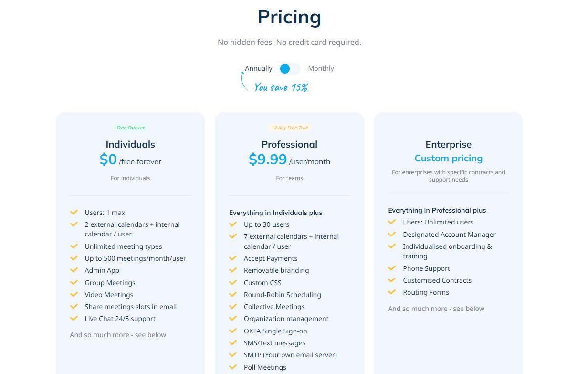The height and width of the screenshot is (374, 588).
Task: Select the Annually label
Action: 258,68
